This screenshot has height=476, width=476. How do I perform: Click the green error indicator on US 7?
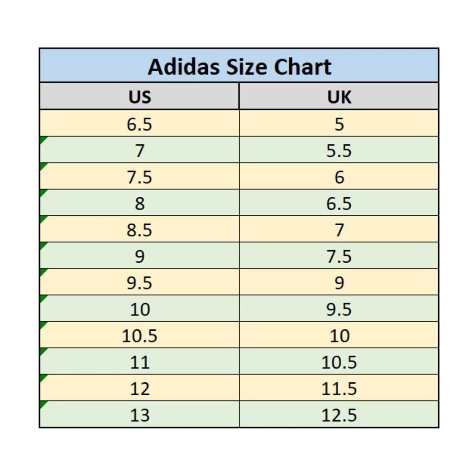click(43, 139)
